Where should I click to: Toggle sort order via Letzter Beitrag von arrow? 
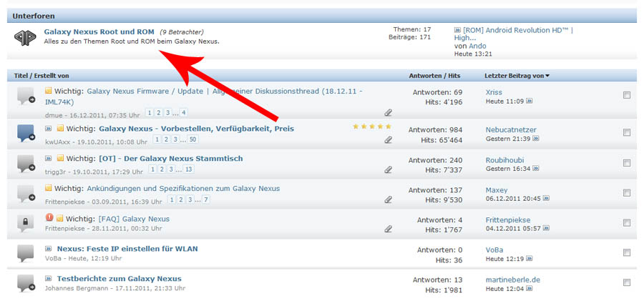pyautogui.click(x=547, y=76)
